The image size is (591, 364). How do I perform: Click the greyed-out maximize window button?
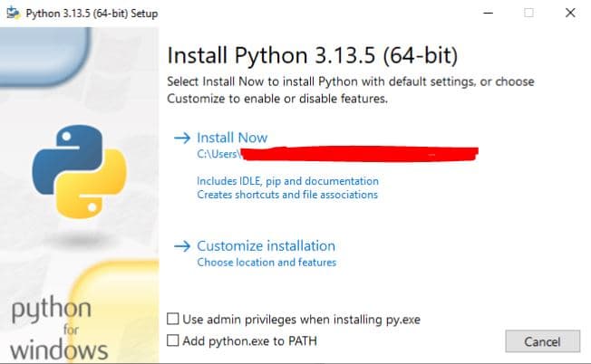pos(528,13)
